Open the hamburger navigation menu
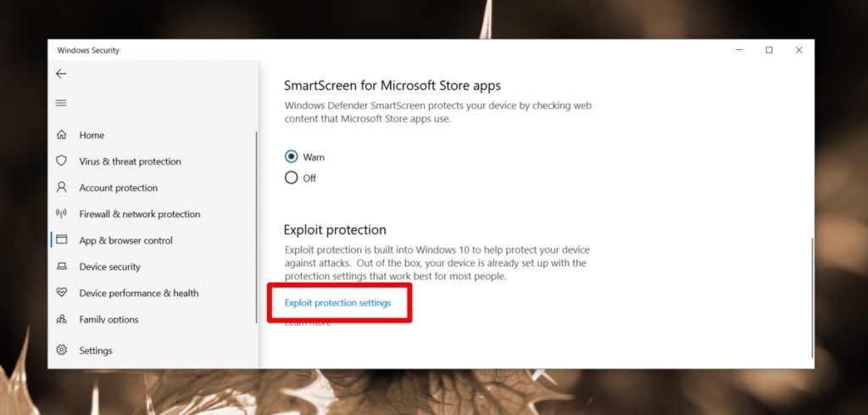Viewport: 868px width, 415px height. click(61, 103)
